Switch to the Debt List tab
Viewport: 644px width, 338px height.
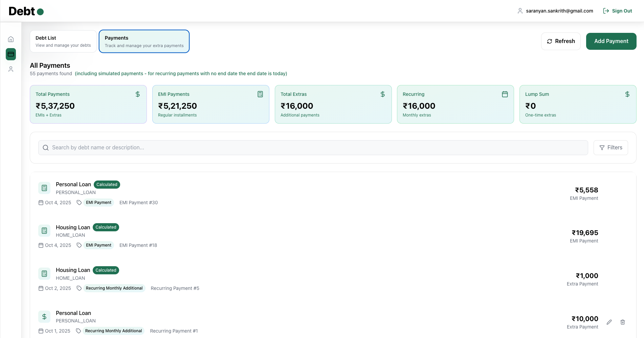coord(63,41)
